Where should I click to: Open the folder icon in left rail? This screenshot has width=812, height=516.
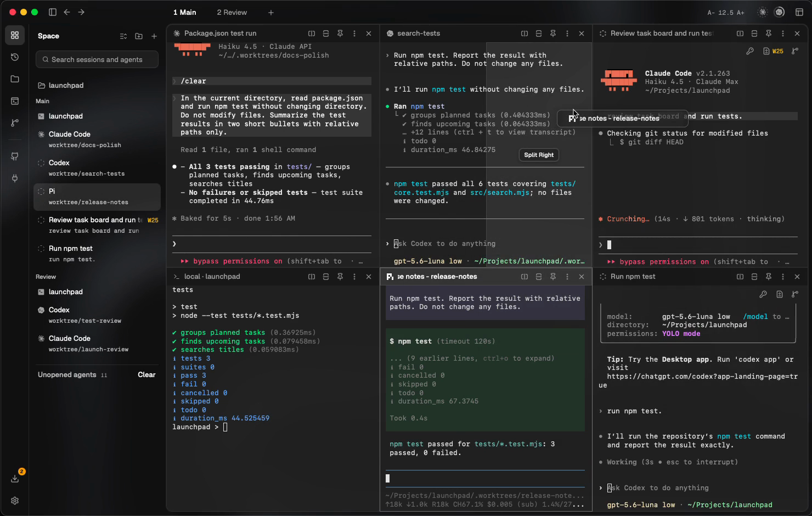pyautogui.click(x=15, y=79)
